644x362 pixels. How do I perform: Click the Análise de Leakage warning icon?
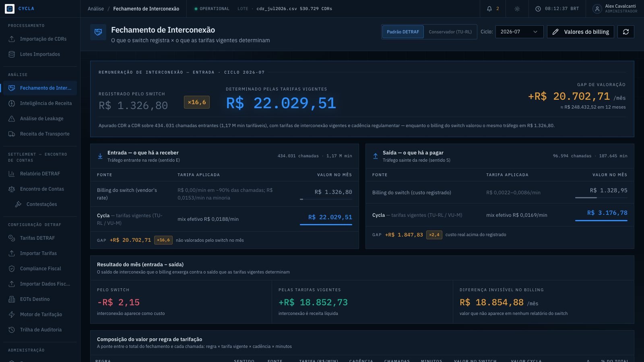coord(12,119)
